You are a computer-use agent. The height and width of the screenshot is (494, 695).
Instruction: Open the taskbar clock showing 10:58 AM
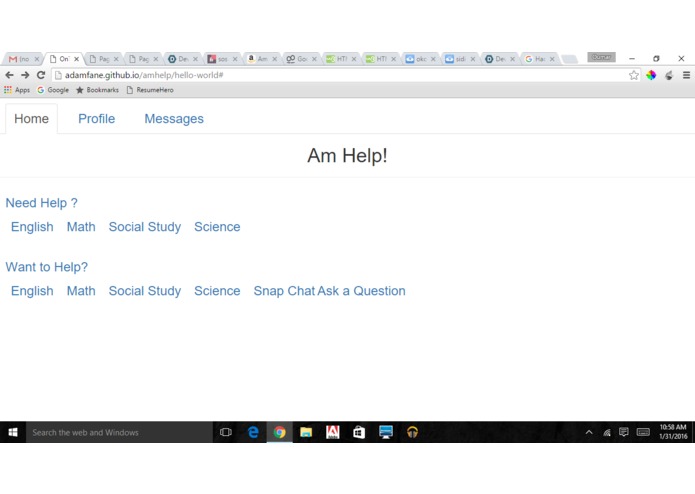[x=673, y=432]
